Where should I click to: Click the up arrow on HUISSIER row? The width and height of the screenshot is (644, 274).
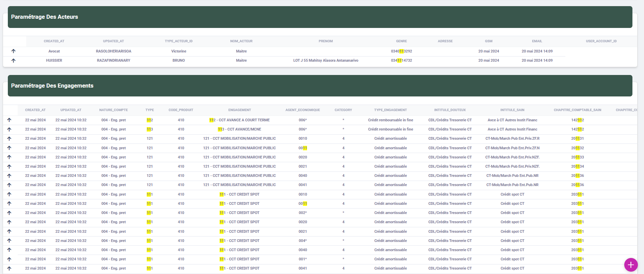tap(14, 60)
